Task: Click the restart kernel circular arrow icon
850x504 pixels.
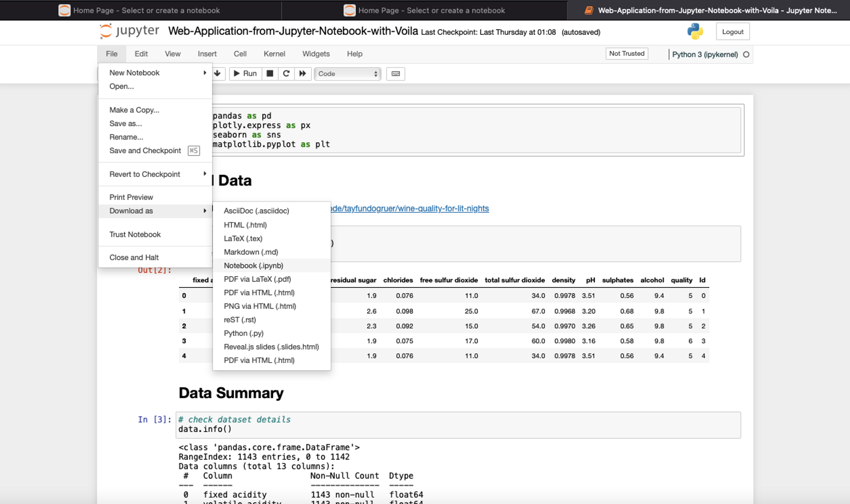Action: click(x=286, y=73)
